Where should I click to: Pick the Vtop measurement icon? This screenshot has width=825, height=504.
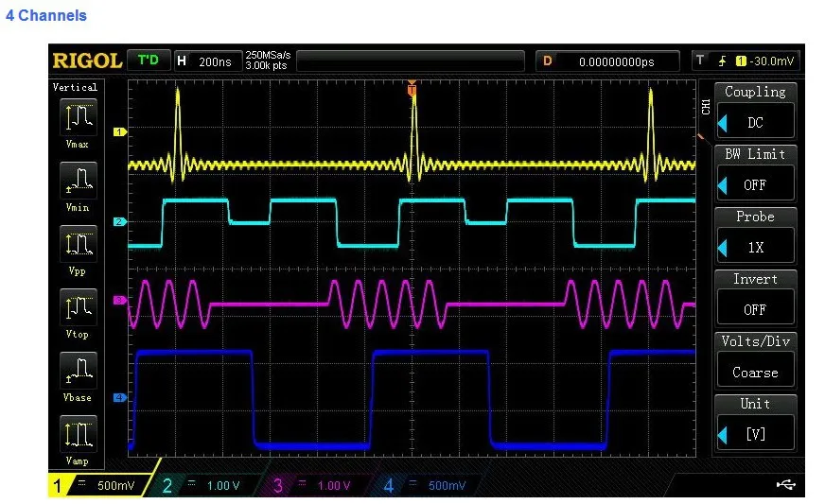(x=79, y=307)
